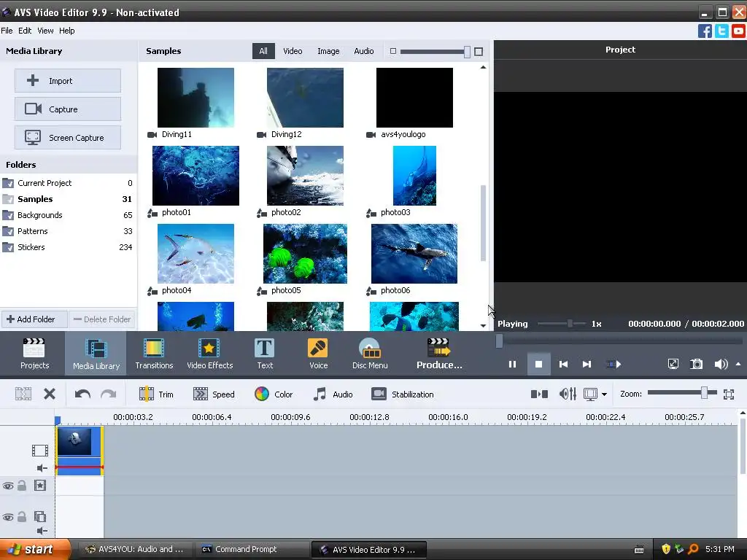The width and height of the screenshot is (747, 560).
Task: Toggle the preview volume speaker
Action: pyautogui.click(x=721, y=365)
